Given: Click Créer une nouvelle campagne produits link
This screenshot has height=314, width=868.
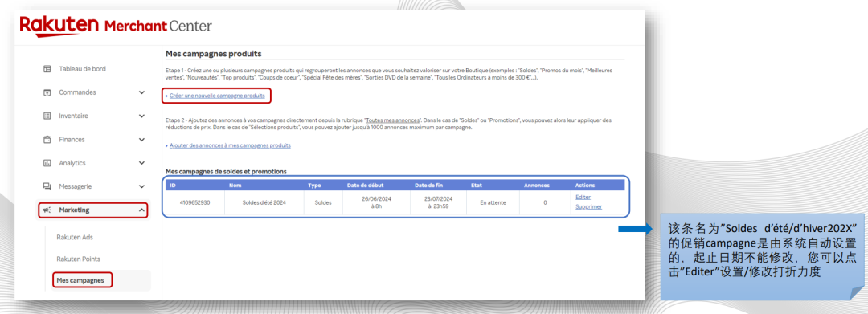Looking at the screenshot, I should (217, 96).
